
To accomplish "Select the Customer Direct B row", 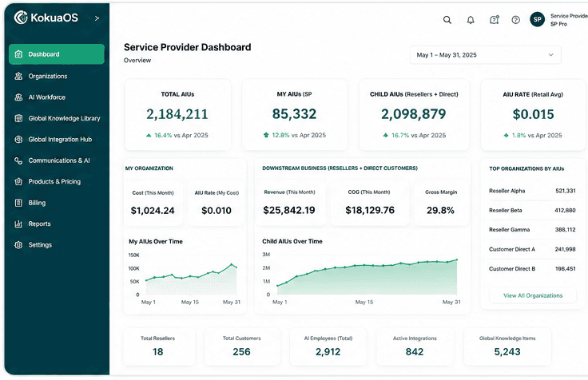I will pos(532,269).
